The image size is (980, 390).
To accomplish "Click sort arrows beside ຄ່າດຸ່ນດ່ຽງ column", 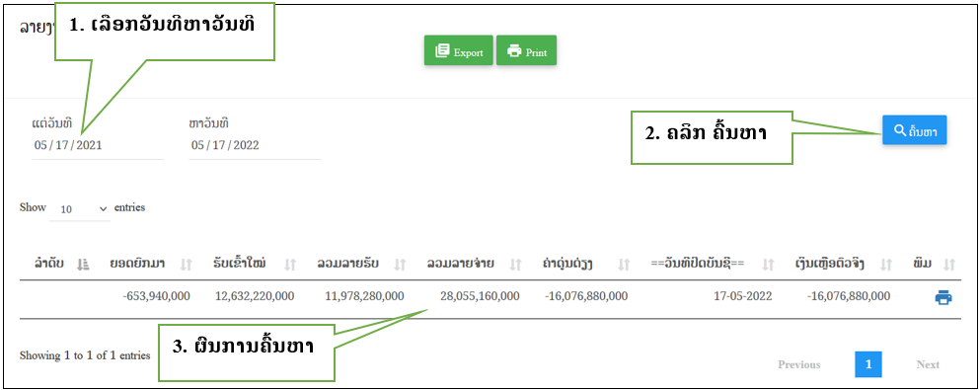I will tap(624, 265).
